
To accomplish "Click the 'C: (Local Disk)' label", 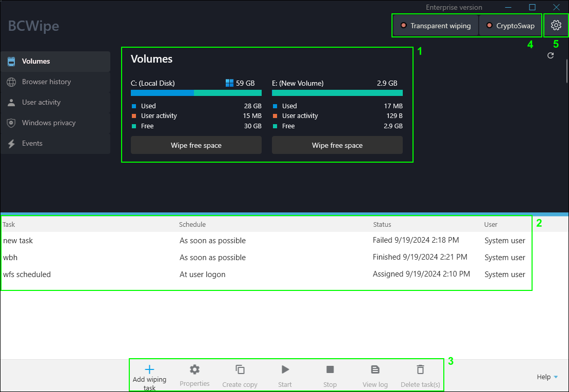I will click(153, 83).
